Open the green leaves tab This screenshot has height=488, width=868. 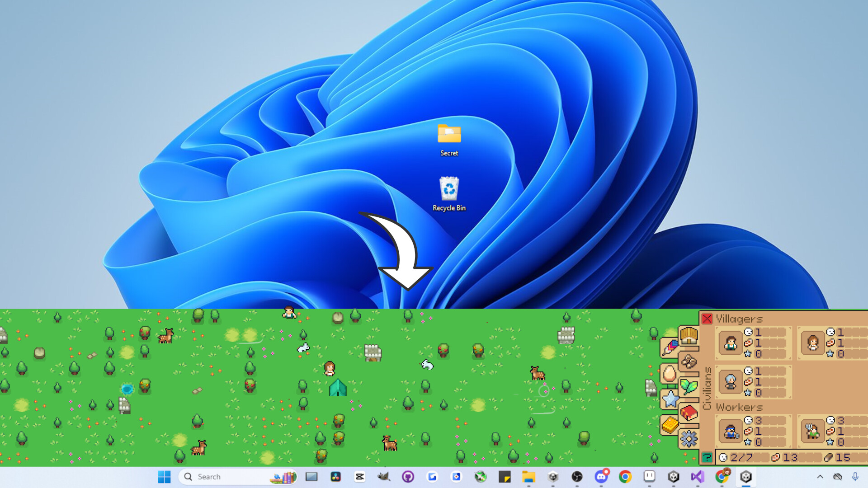(x=689, y=387)
